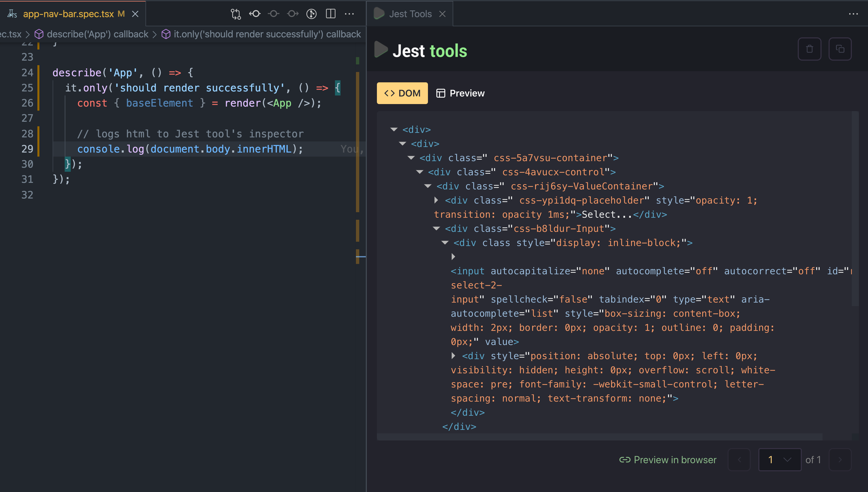Expand the css-ypi1dq-placeholder div node
The height and width of the screenshot is (492, 868).
[436, 200]
